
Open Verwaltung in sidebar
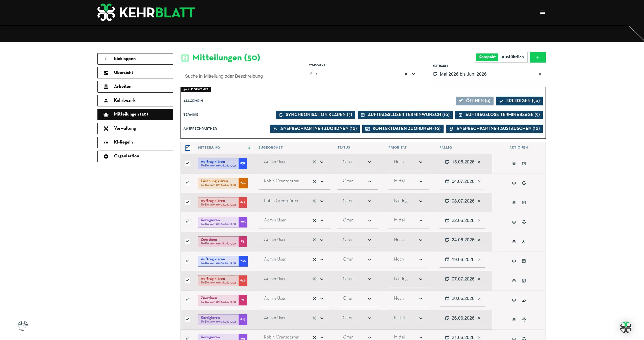click(135, 128)
